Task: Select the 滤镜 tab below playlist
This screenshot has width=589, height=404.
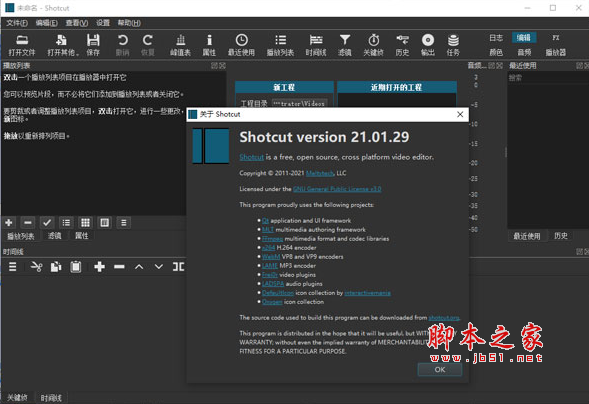Action: click(x=55, y=236)
